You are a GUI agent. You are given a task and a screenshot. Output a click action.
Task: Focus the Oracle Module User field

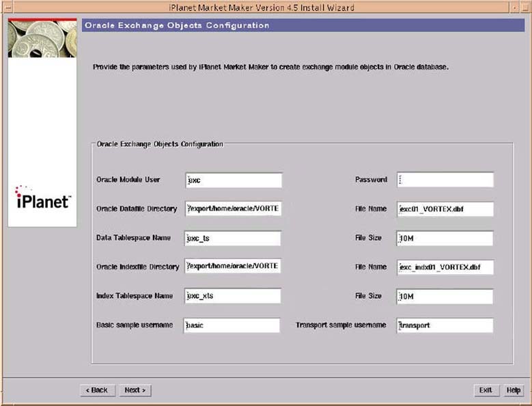(234, 180)
